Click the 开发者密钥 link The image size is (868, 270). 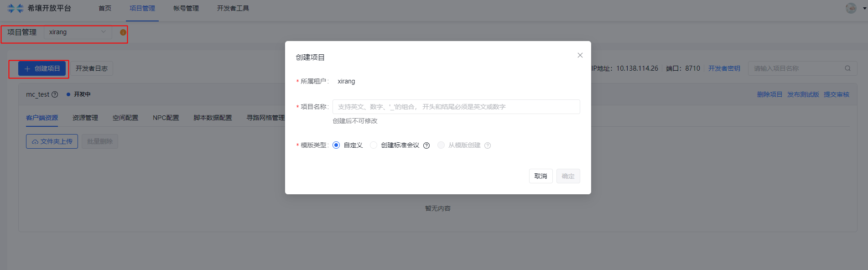coord(724,68)
